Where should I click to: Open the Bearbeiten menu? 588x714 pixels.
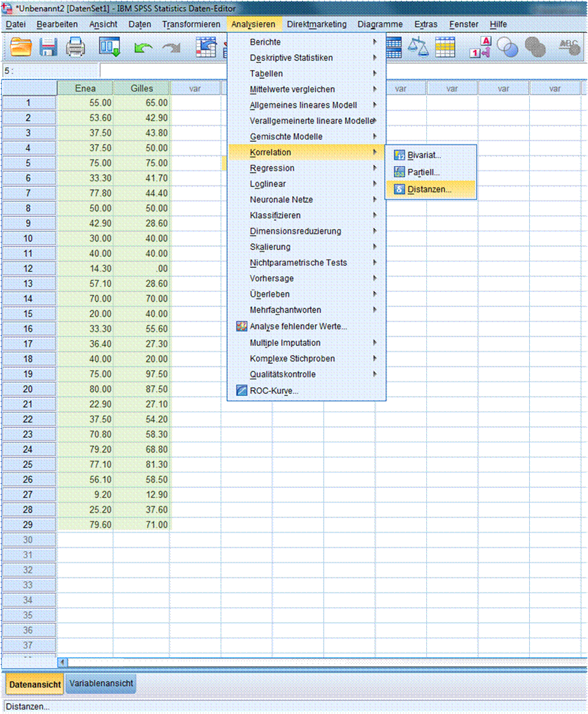click(x=57, y=24)
